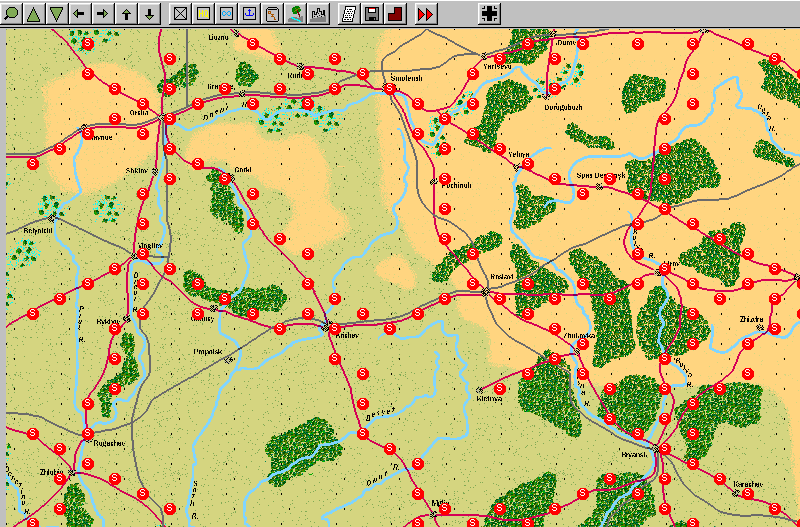Toggle the yellow HQ display icon

(x=203, y=14)
